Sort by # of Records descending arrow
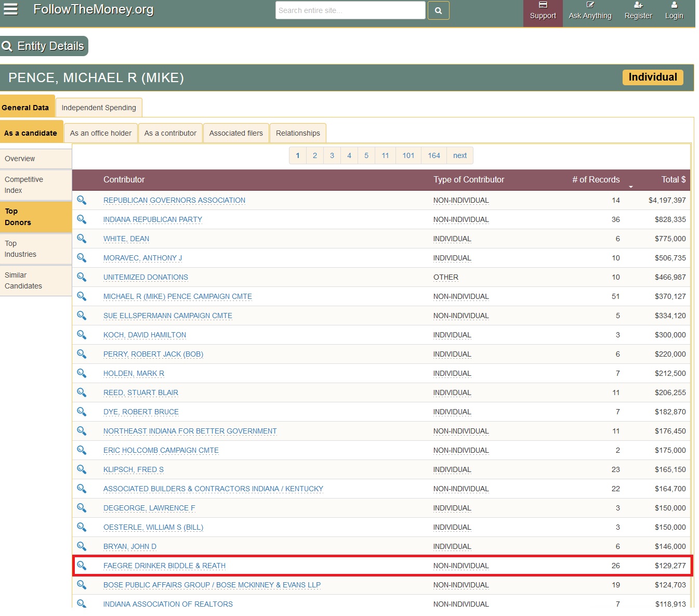699x616 pixels. (x=631, y=187)
